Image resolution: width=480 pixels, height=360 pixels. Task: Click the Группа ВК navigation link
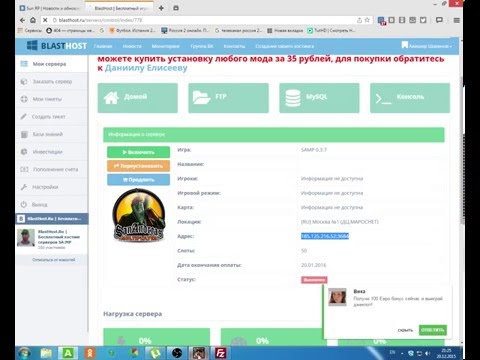point(202,46)
